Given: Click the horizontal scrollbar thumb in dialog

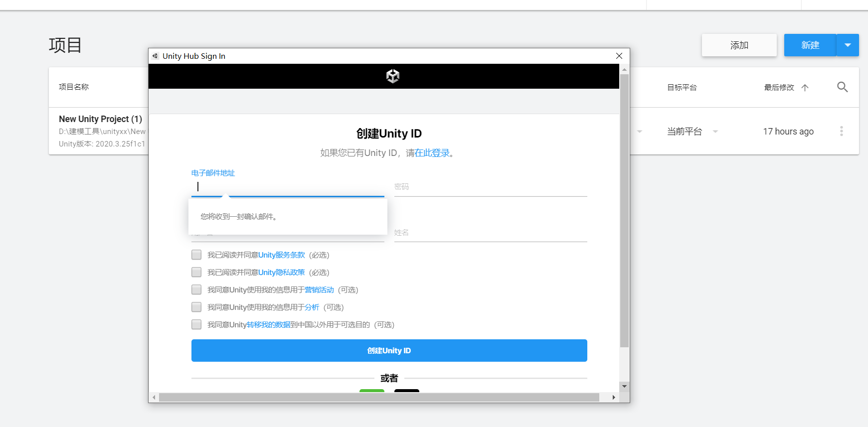Looking at the screenshot, I should 379,397.
